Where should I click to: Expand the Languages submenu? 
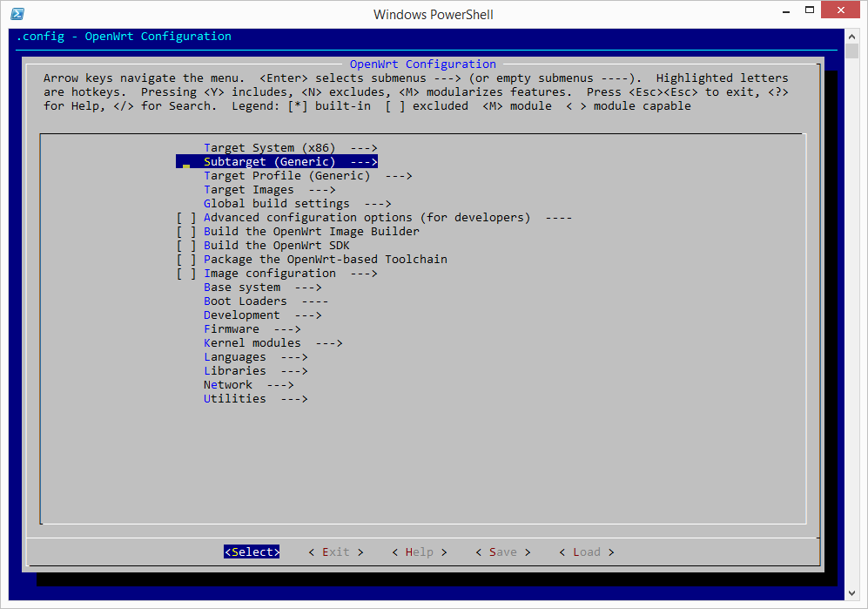pyautogui.click(x=256, y=357)
